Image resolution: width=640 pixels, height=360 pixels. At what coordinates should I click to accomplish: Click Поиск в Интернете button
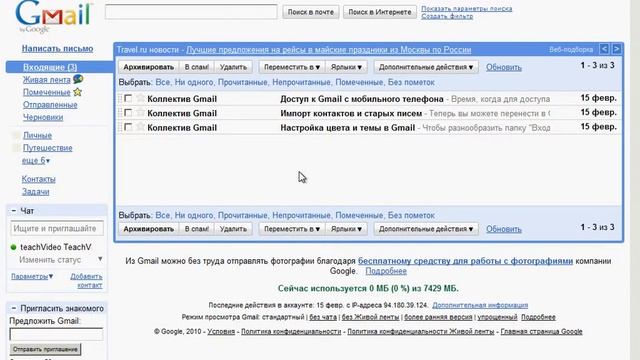pos(380,12)
